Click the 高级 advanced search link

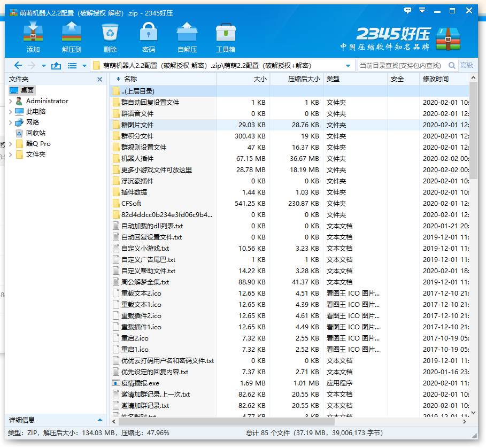click(x=467, y=65)
